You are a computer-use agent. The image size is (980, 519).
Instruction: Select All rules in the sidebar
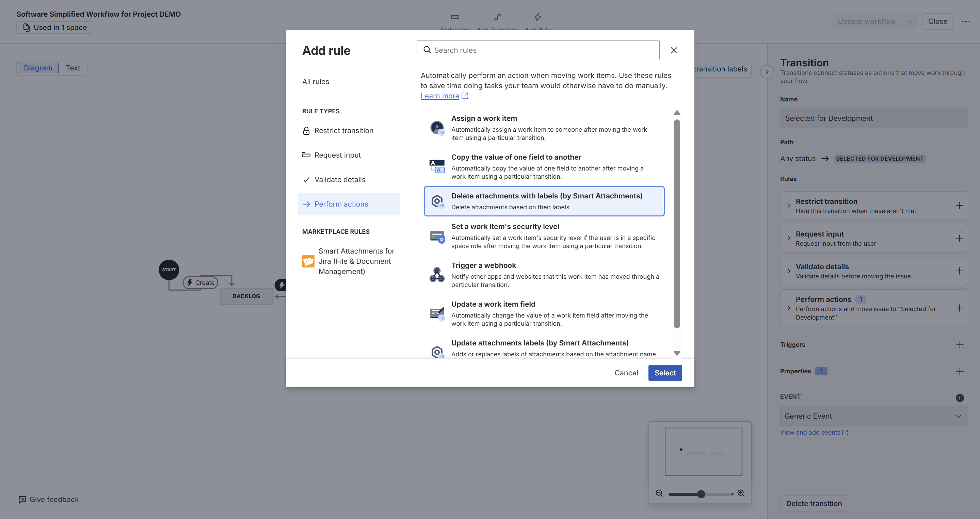[x=316, y=81]
